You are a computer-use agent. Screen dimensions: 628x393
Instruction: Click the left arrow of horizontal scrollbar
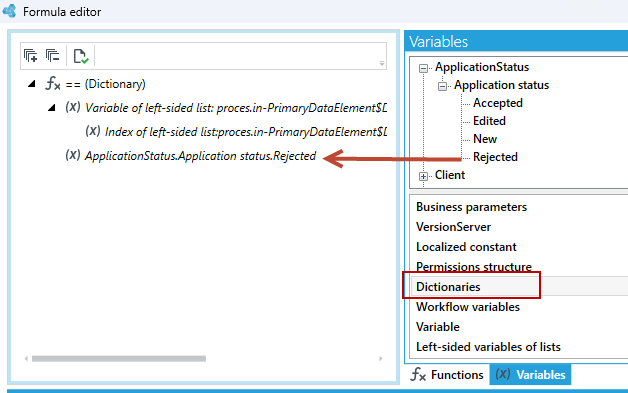[26, 359]
